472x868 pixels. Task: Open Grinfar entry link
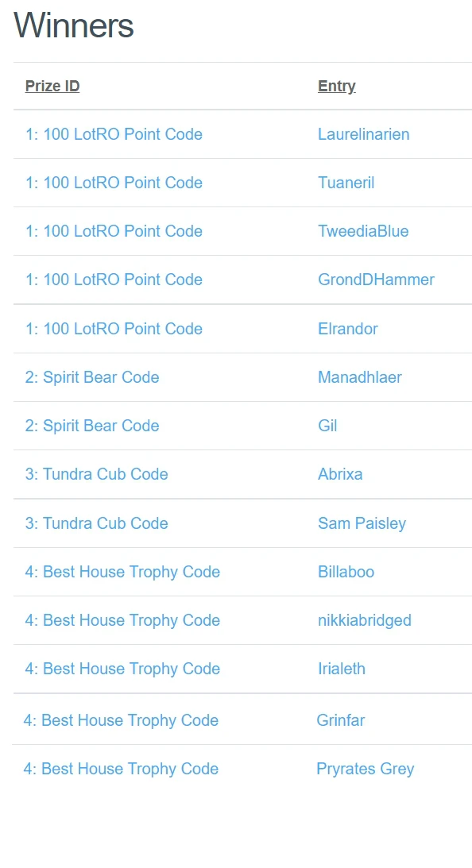coord(341,721)
